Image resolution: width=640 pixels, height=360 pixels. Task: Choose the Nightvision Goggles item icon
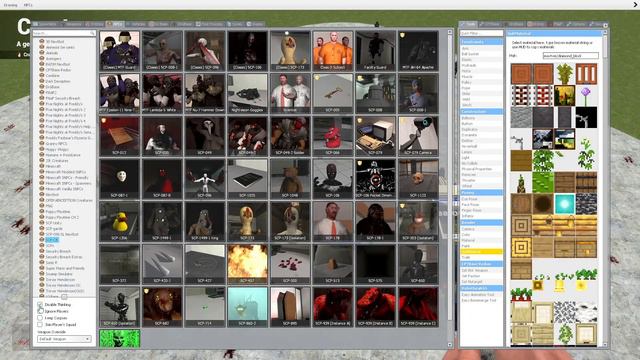[247, 93]
